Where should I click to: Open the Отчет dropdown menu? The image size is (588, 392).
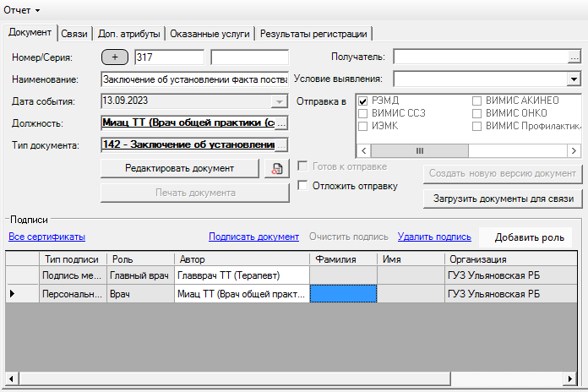tap(22, 9)
